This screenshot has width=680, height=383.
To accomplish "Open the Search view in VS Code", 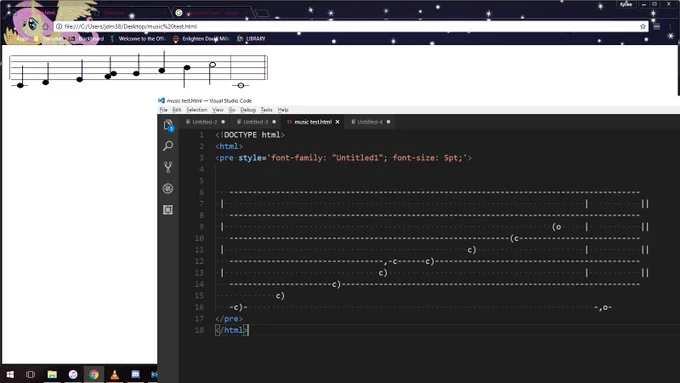I will (x=168, y=146).
